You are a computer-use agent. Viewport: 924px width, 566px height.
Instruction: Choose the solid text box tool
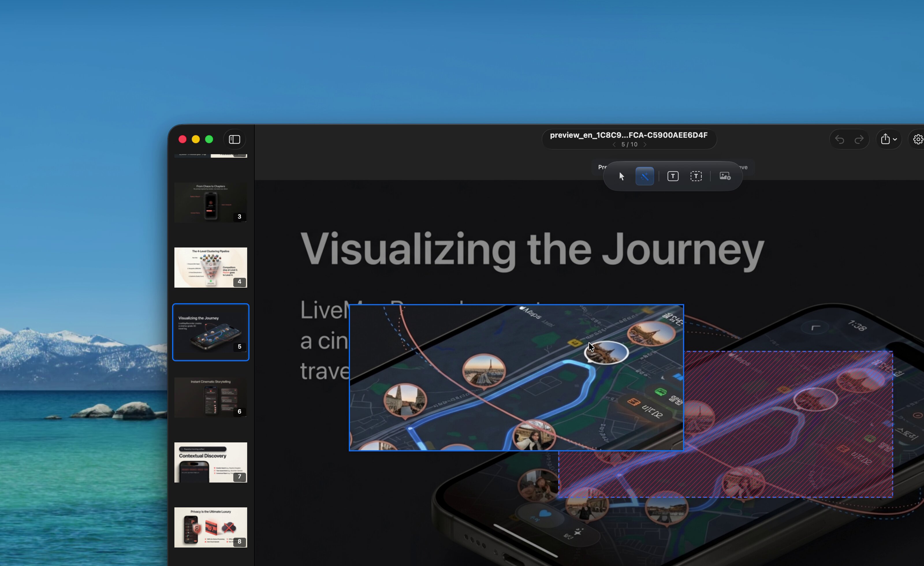[673, 176]
